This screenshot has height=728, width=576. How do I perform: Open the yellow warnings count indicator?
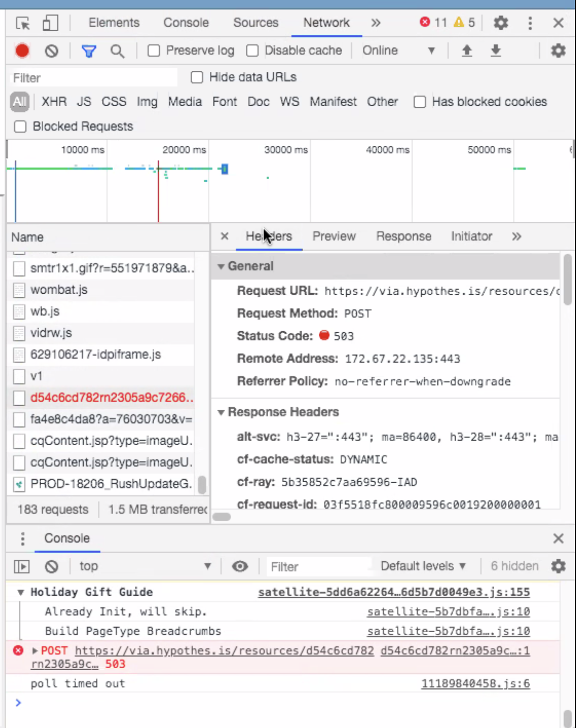pyautogui.click(x=464, y=22)
